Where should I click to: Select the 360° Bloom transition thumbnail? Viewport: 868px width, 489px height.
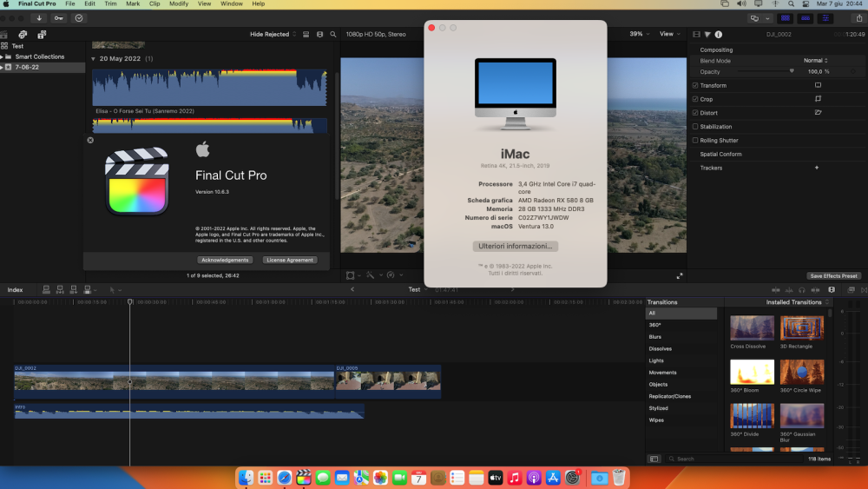(752, 372)
